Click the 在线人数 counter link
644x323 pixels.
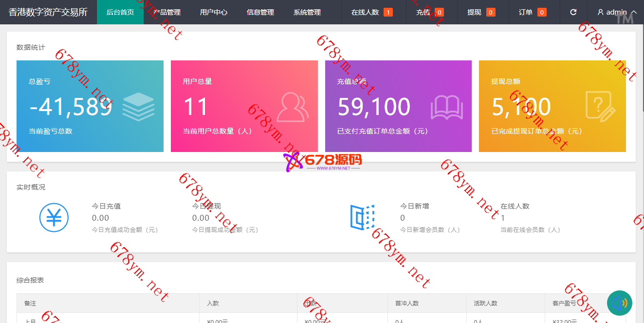coord(371,12)
